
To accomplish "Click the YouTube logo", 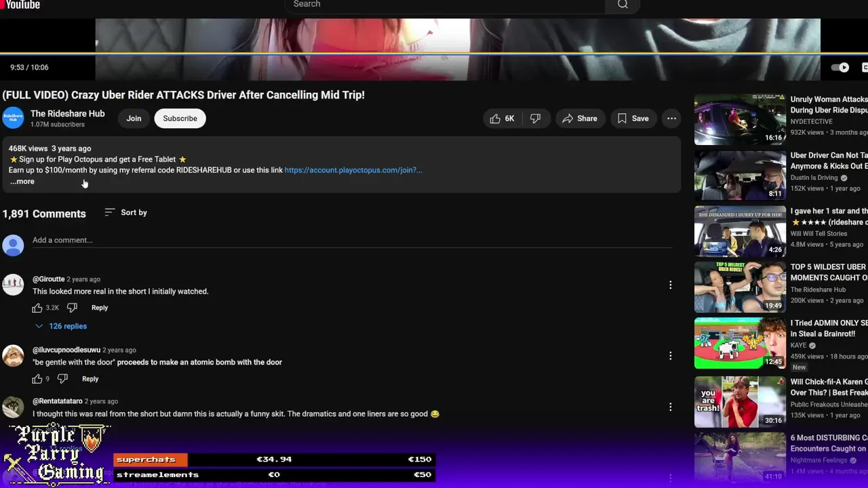I will (x=20, y=5).
